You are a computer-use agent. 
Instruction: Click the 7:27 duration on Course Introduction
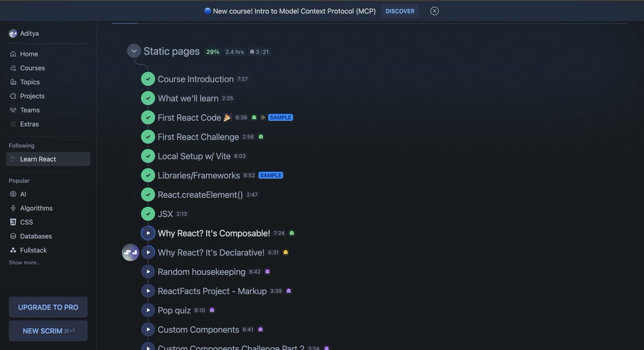(x=243, y=79)
